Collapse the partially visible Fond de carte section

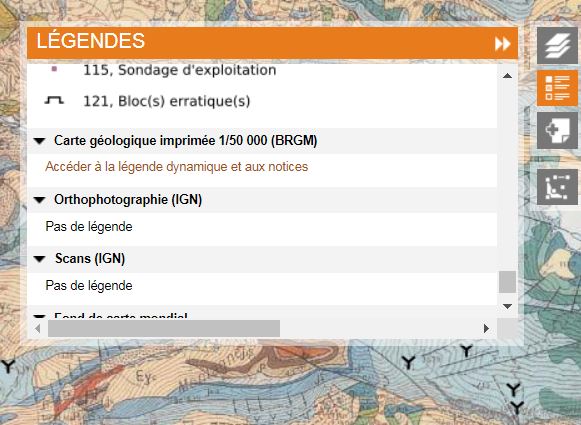tap(39, 316)
